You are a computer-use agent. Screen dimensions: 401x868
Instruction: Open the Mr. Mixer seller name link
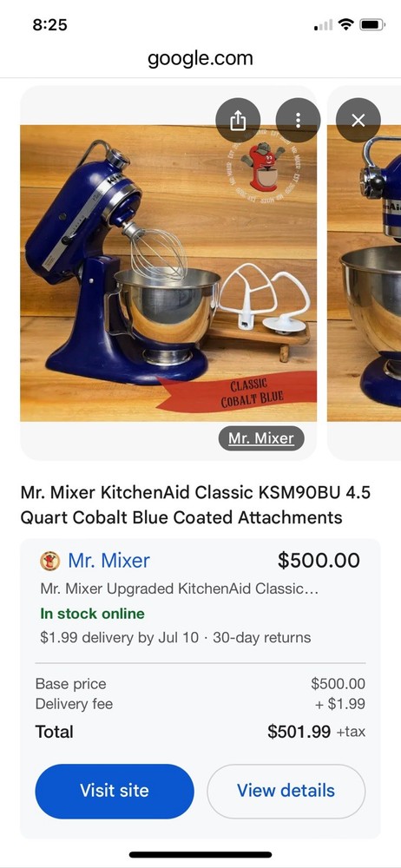click(108, 560)
